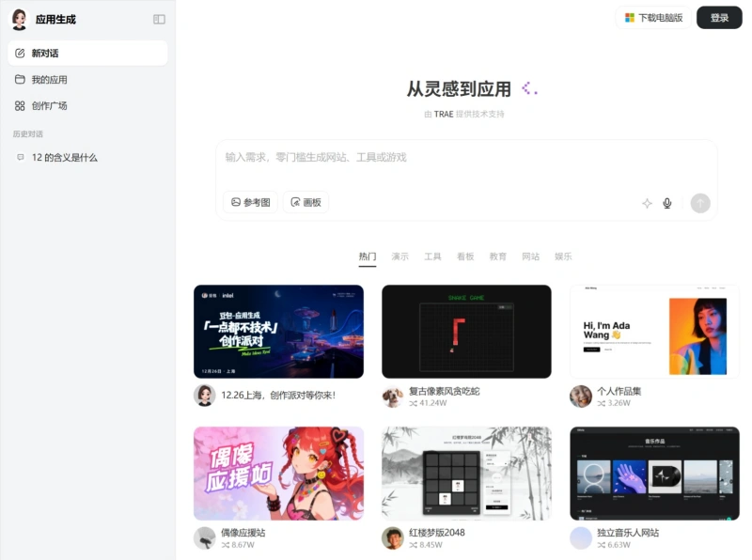Open the 娱乐 category tab
This screenshot has height=560, width=752.
coord(563,256)
